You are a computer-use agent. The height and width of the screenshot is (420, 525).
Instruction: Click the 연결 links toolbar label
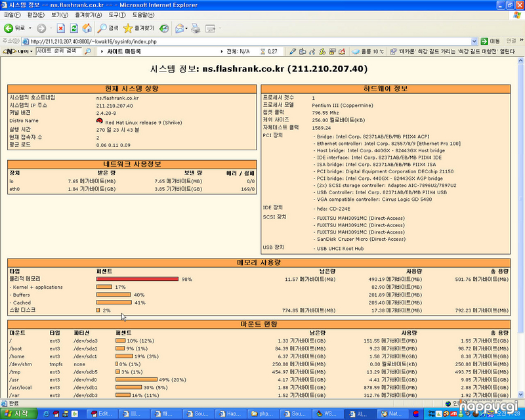(511, 41)
